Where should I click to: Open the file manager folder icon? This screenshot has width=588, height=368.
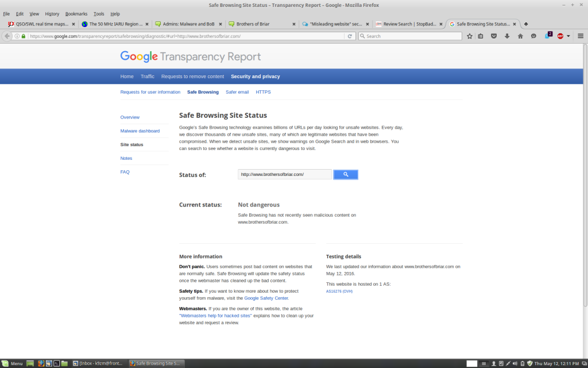[x=64, y=363]
